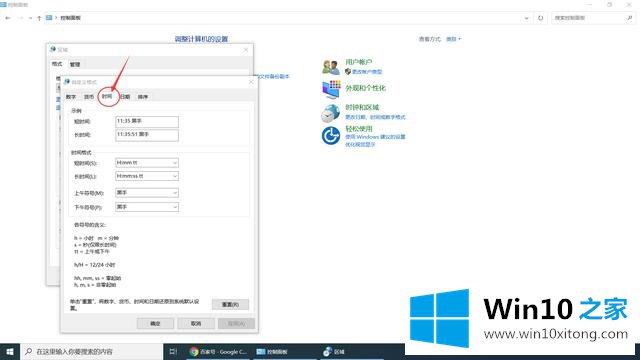Select the 格式 tab in 区域 dialog
This screenshot has height=360, width=640.
coord(57,64)
